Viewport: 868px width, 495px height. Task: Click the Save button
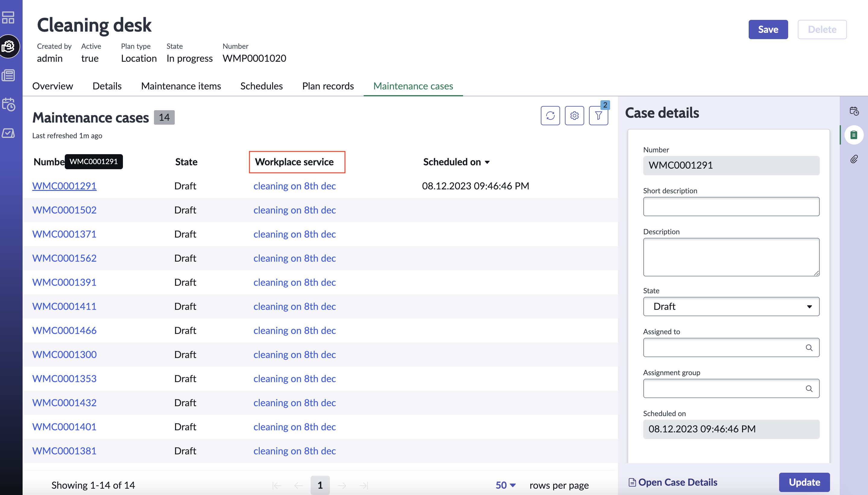click(x=768, y=29)
